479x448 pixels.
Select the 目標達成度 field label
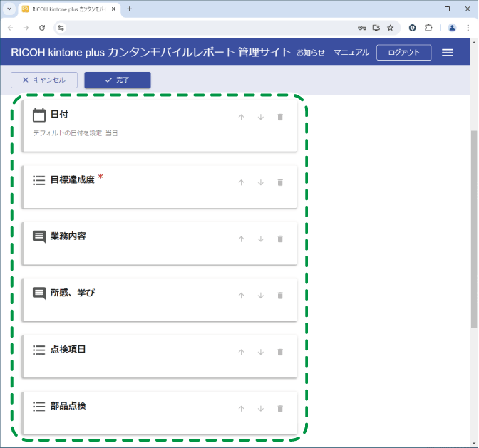[x=73, y=179]
